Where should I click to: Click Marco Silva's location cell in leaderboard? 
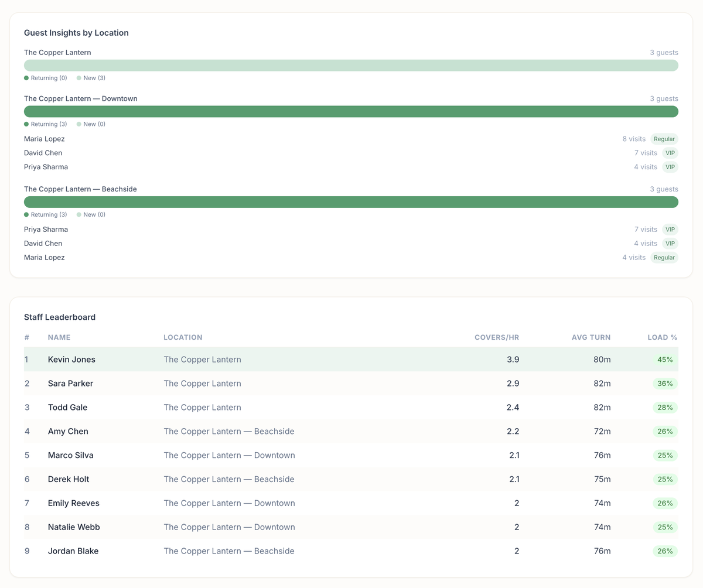(x=229, y=456)
